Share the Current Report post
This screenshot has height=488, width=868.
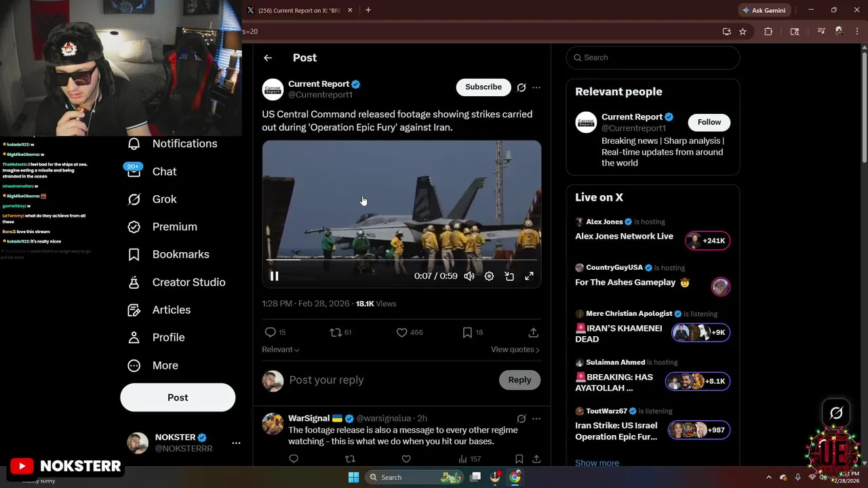click(x=534, y=332)
